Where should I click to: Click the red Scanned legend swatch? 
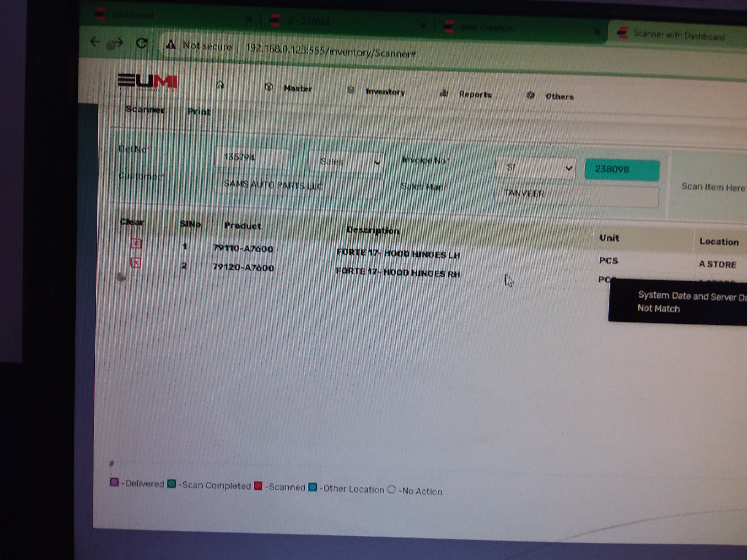pyautogui.click(x=258, y=486)
